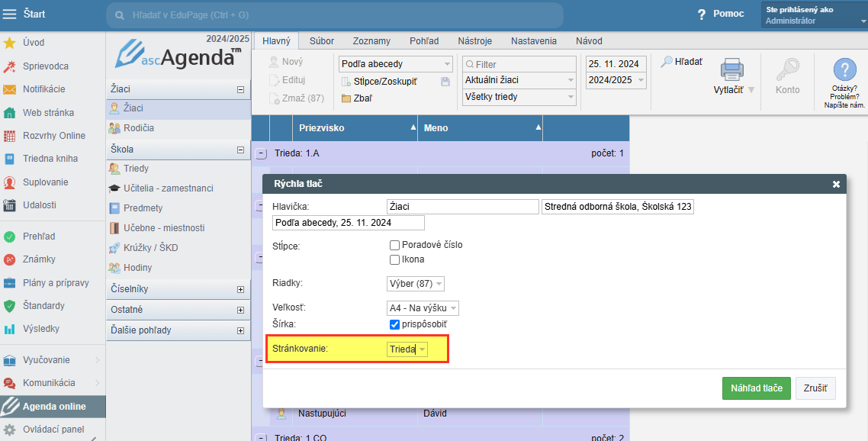The height and width of the screenshot is (441, 868).
Task: Click the Hľadať magnifier icon
Action: pyautogui.click(x=667, y=62)
